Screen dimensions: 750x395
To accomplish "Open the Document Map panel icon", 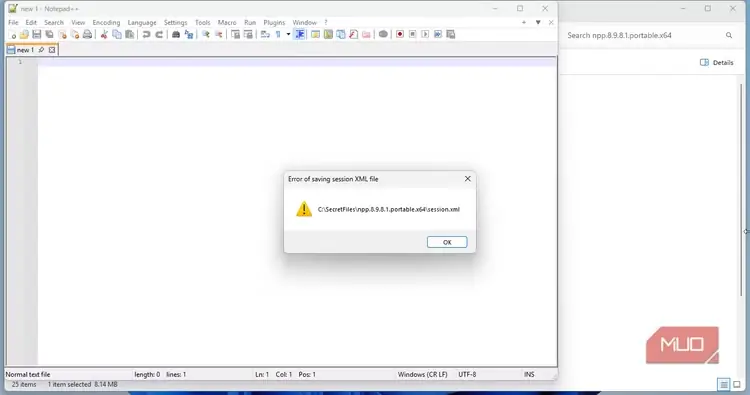I will coord(328,34).
